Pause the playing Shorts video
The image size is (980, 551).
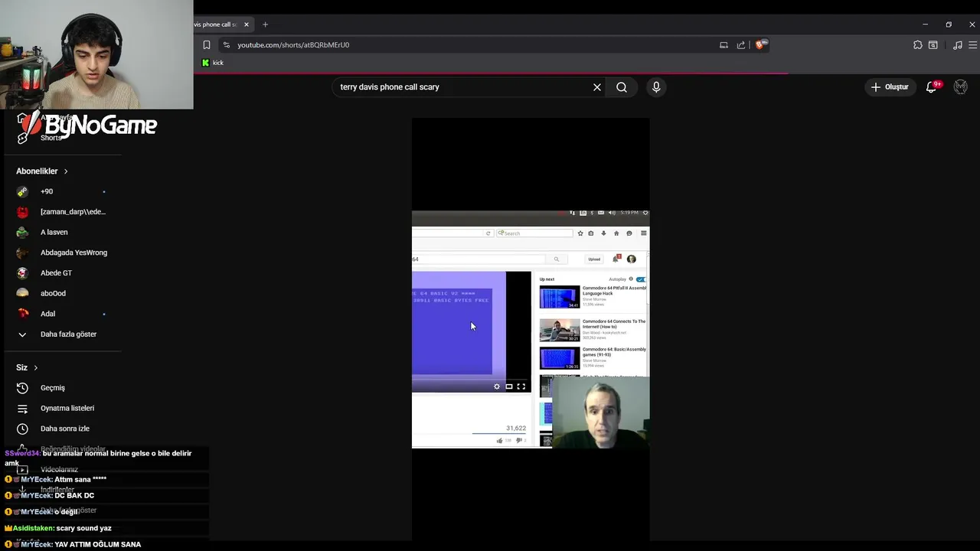tap(531, 329)
